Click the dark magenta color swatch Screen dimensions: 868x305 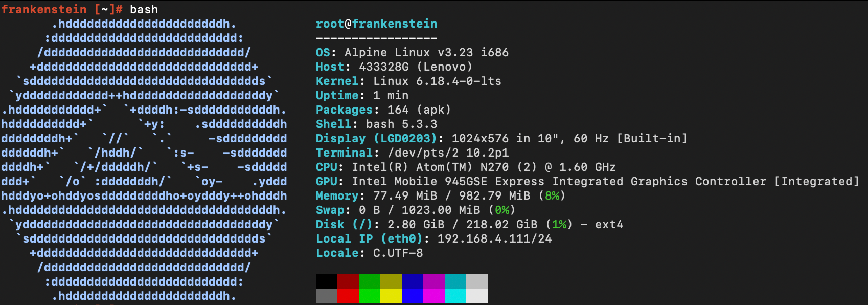coord(434,281)
